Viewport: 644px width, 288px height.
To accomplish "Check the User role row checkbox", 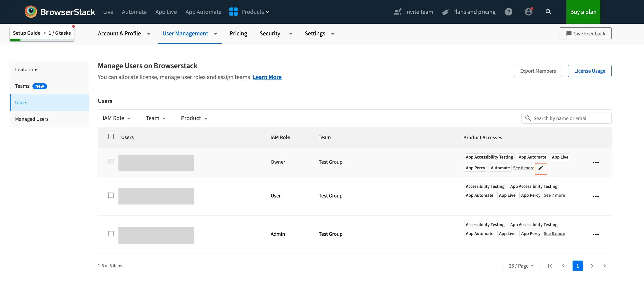I will (110, 195).
